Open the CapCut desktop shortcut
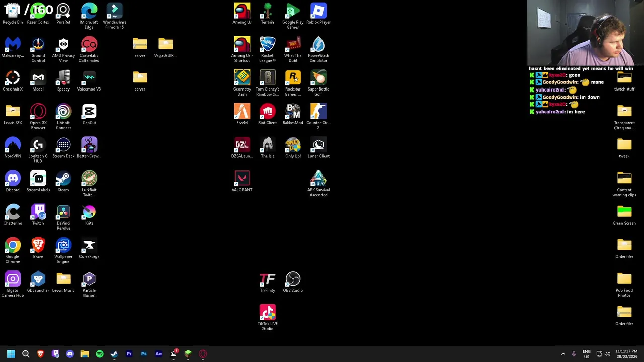 pyautogui.click(x=89, y=115)
